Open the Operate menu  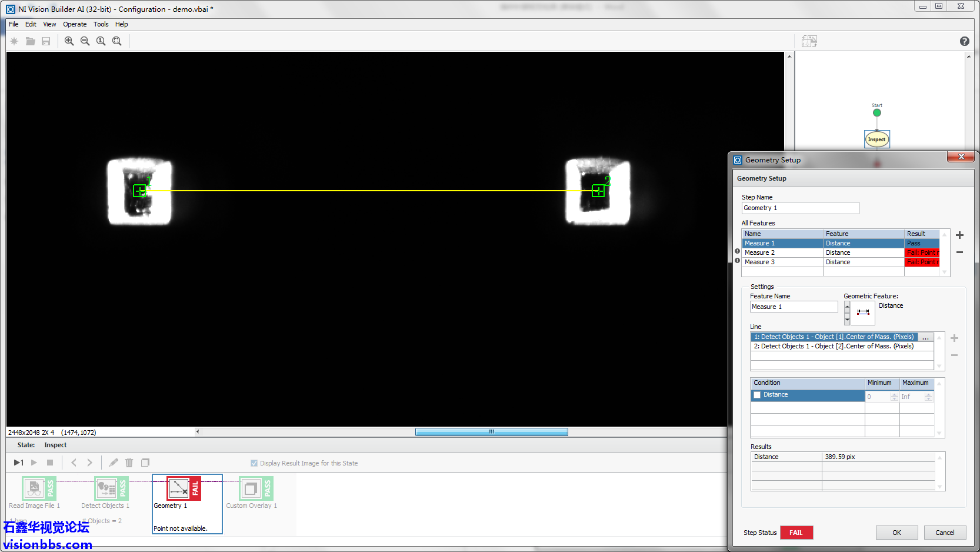(75, 24)
